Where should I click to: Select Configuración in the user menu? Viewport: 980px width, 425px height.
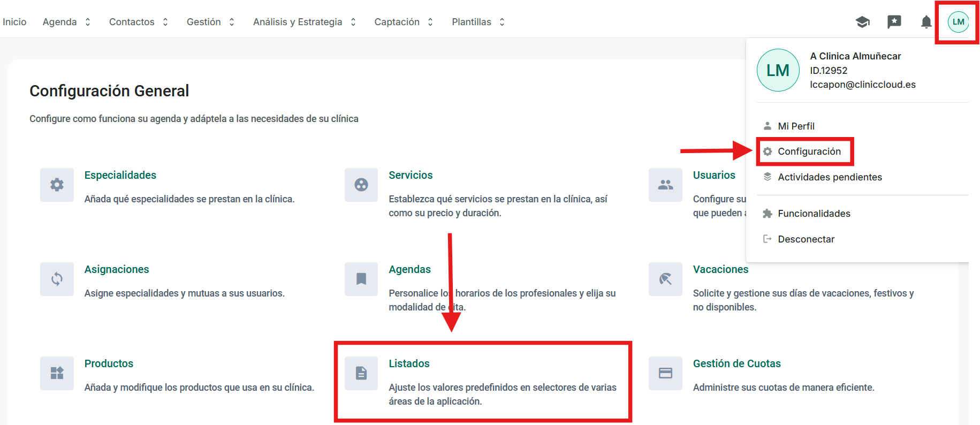[809, 151]
